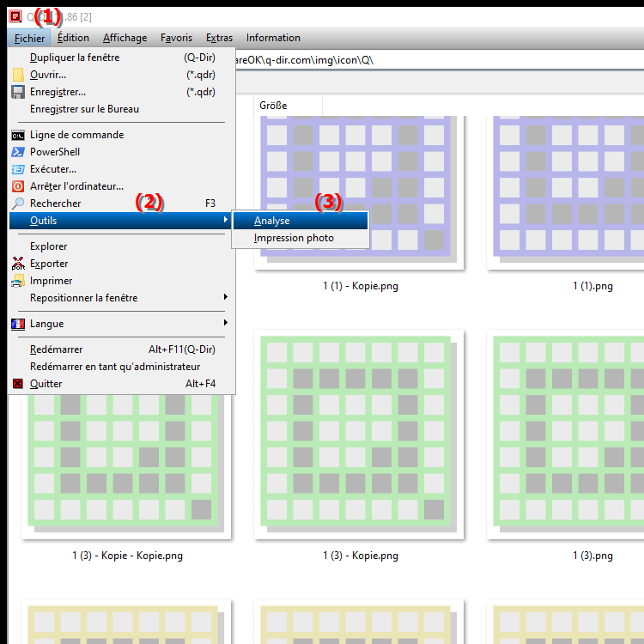Click the Q-Dir application icon in title bar

[x=15, y=16]
